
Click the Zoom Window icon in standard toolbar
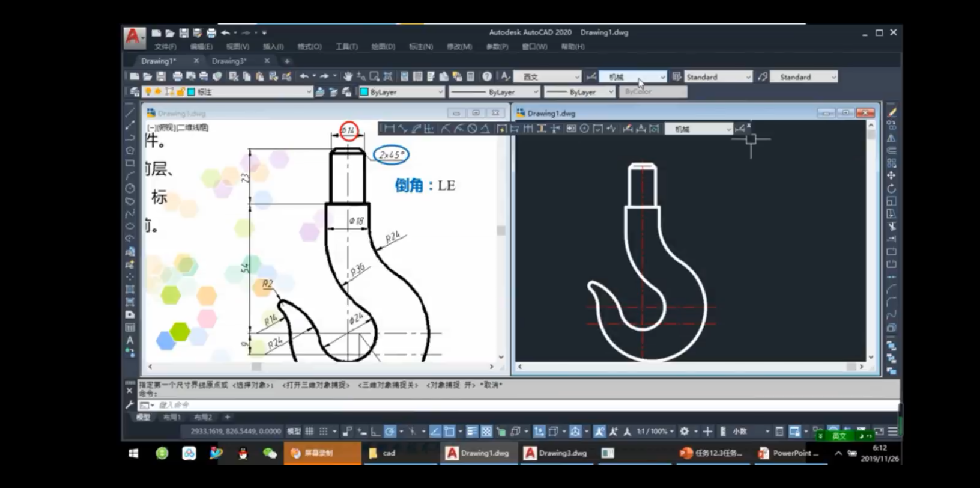coord(375,76)
